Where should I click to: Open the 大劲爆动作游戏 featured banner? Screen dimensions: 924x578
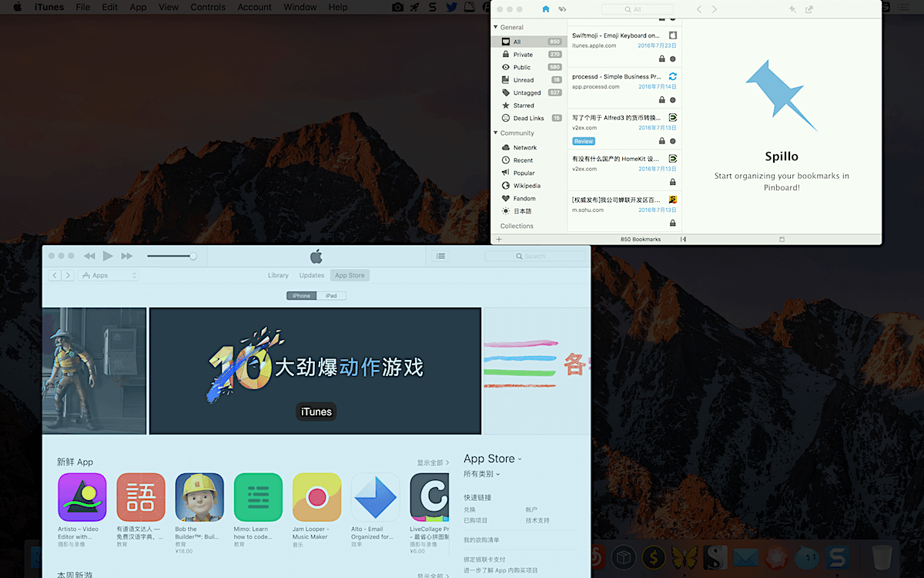(x=315, y=371)
